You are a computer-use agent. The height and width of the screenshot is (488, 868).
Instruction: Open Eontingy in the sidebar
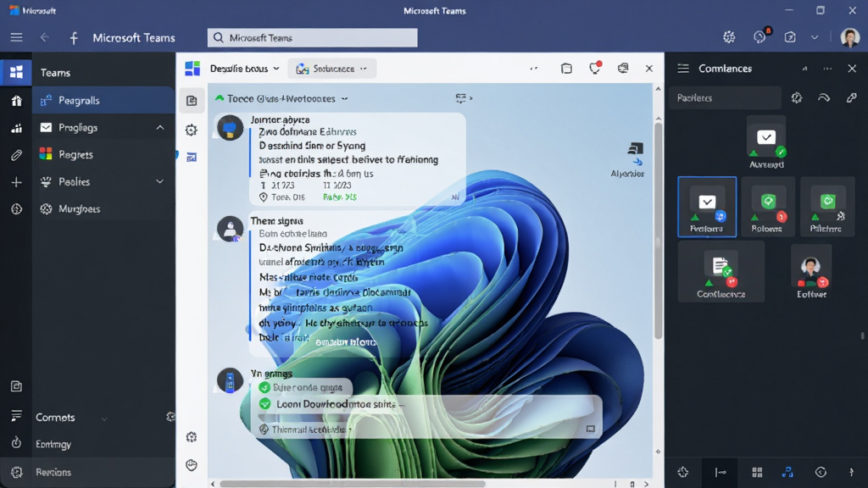click(x=53, y=444)
